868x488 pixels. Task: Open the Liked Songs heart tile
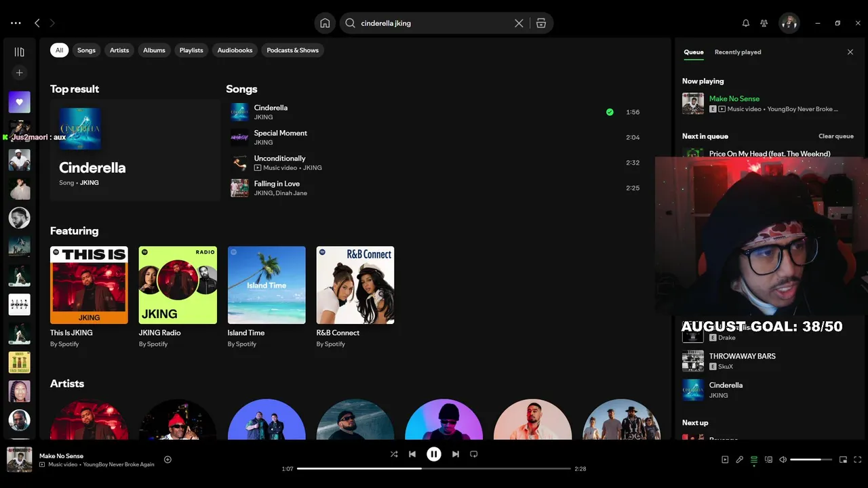click(x=19, y=102)
